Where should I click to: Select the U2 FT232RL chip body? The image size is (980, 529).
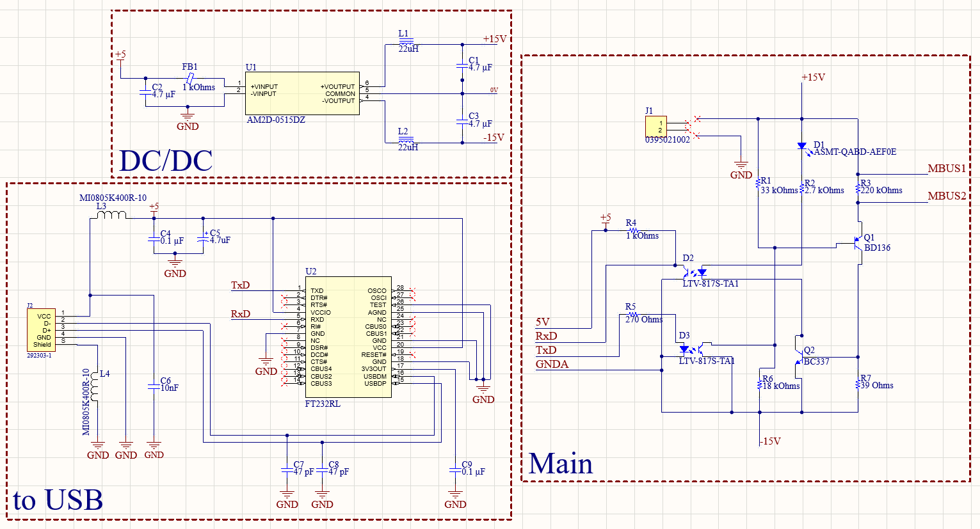click(349, 337)
